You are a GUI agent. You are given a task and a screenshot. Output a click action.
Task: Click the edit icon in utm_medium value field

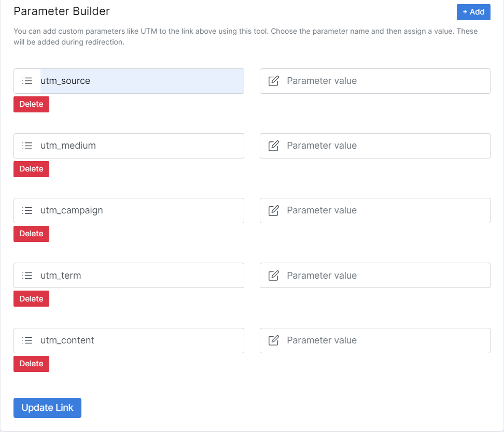pos(273,146)
